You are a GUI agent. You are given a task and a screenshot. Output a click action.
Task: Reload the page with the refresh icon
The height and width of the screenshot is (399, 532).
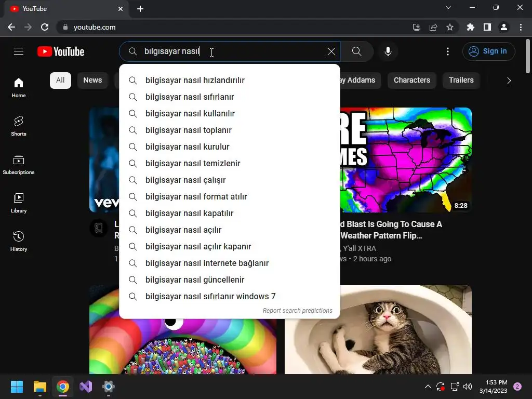pos(45,27)
